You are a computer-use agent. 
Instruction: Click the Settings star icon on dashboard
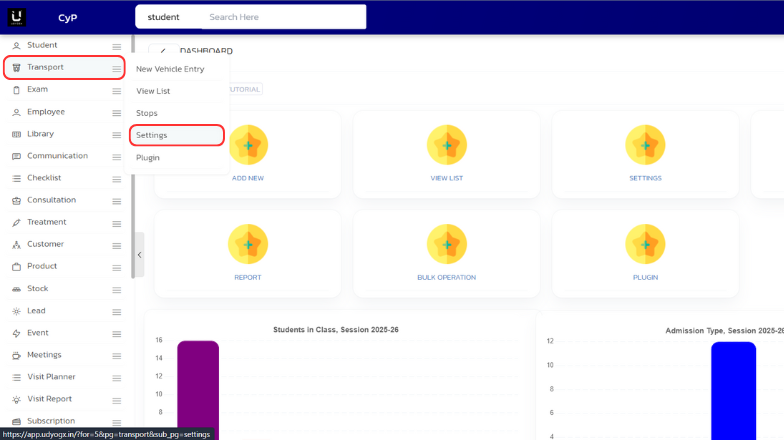click(x=645, y=146)
